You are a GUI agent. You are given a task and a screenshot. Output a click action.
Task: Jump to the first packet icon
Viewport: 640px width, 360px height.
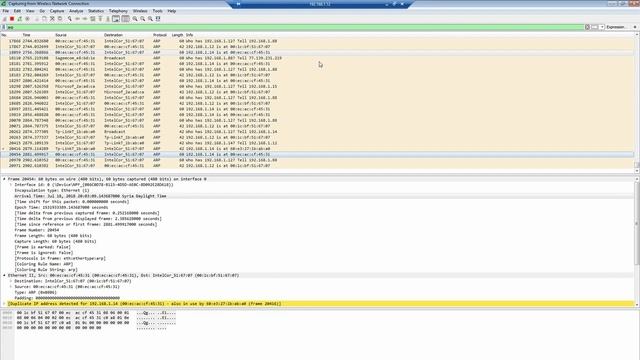(x=100, y=19)
